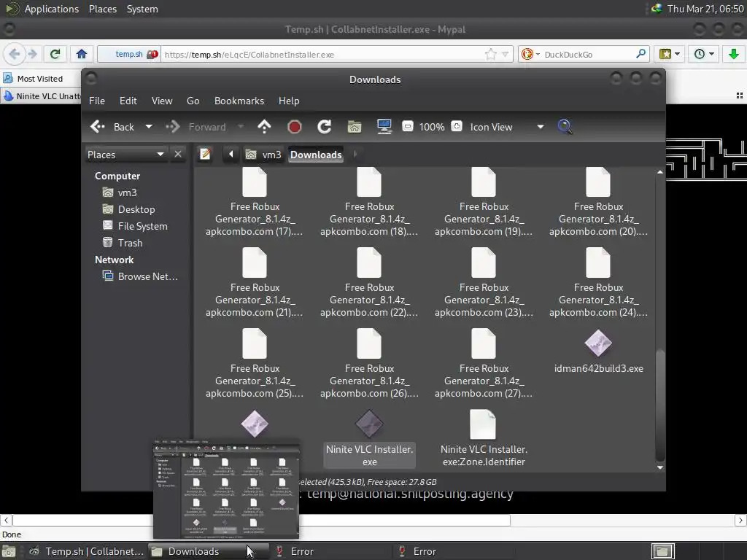Open Go menu in Downloads window
This screenshot has width=747, height=560.
[193, 101]
